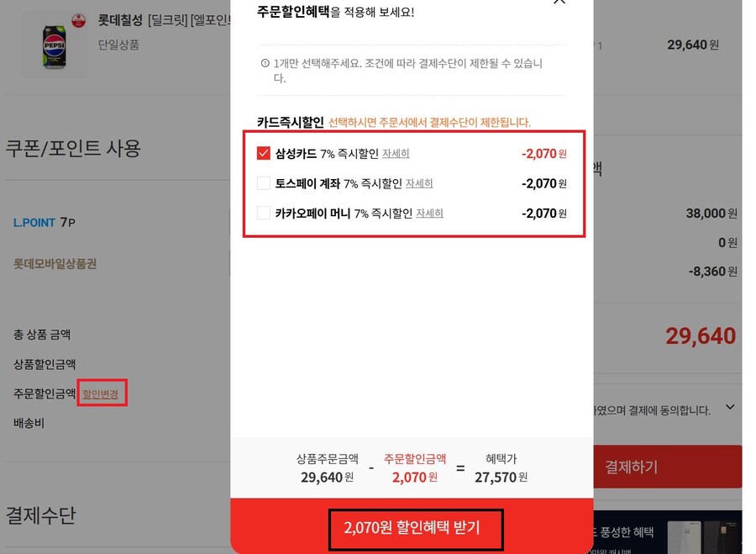Click the 할인변경 discount change link
The image size is (756, 554).
pos(100,393)
